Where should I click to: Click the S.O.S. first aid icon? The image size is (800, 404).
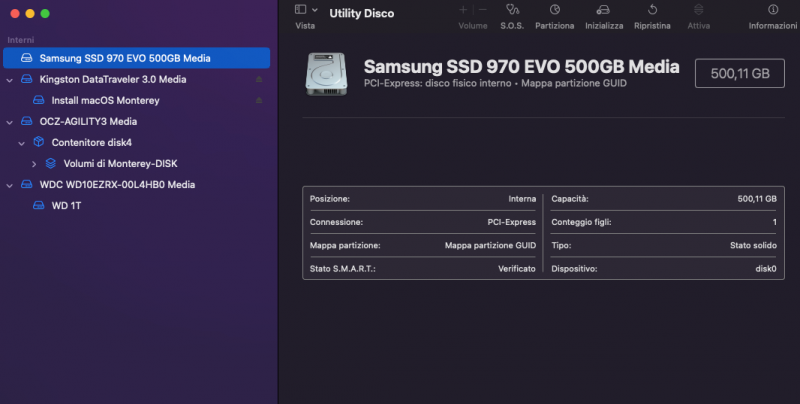[514, 10]
